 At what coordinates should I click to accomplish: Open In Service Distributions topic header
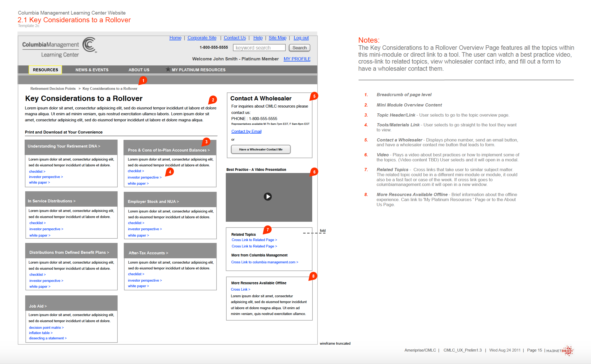point(52,201)
